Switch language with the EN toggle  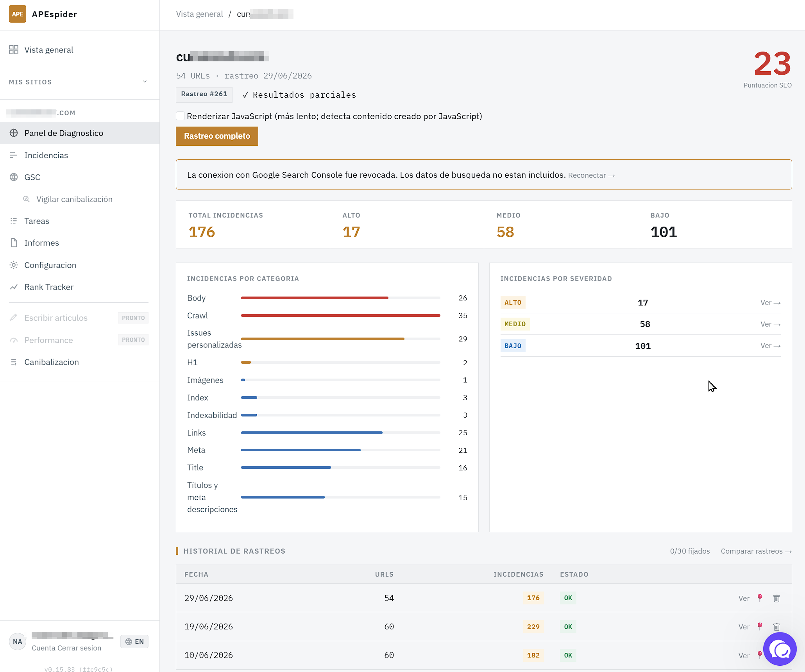134,642
